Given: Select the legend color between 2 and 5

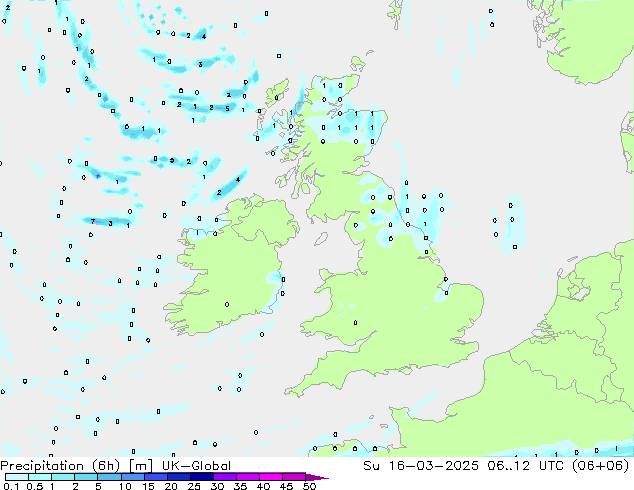Looking at the screenshot, I should click(86, 477).
